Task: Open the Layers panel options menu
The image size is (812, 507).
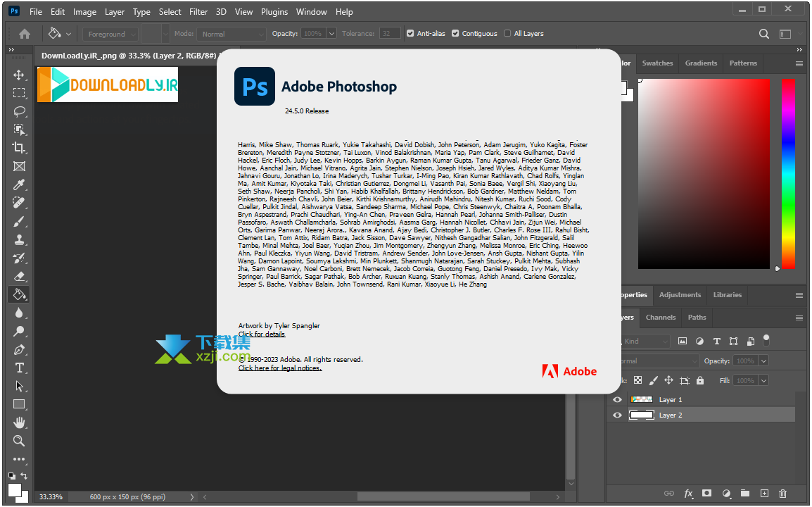Action: (799, 318)
